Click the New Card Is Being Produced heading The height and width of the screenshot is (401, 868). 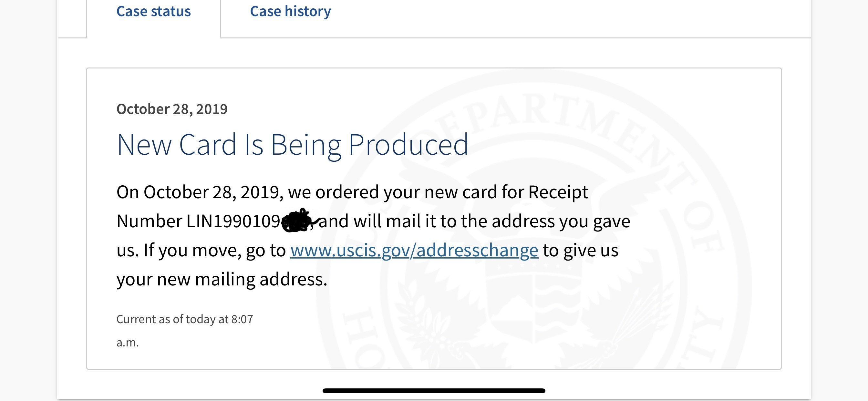point(292,145)
